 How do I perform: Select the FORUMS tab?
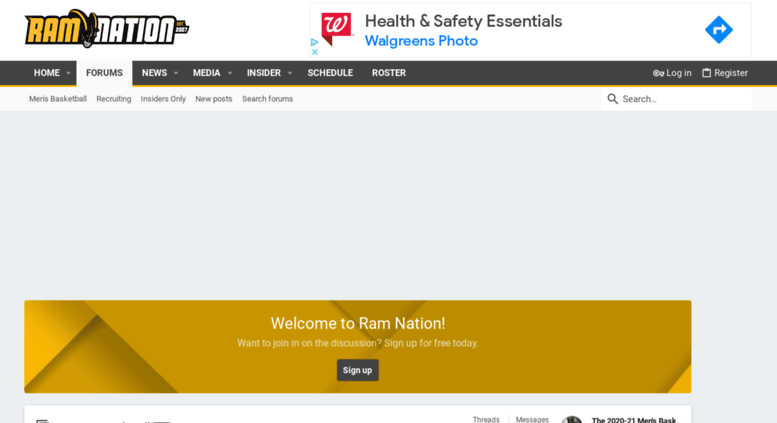point(104,73)
